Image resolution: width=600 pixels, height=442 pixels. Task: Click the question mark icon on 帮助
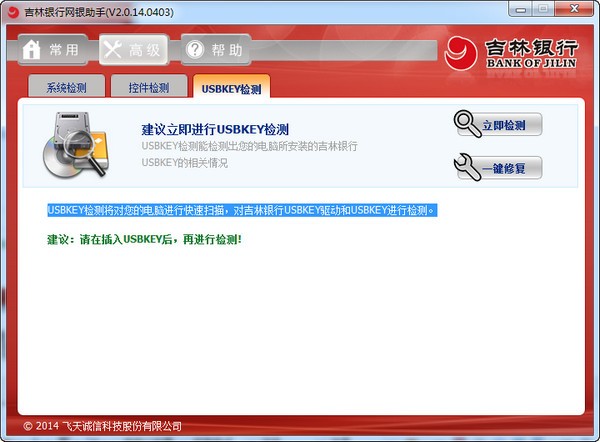coord(195,50)
